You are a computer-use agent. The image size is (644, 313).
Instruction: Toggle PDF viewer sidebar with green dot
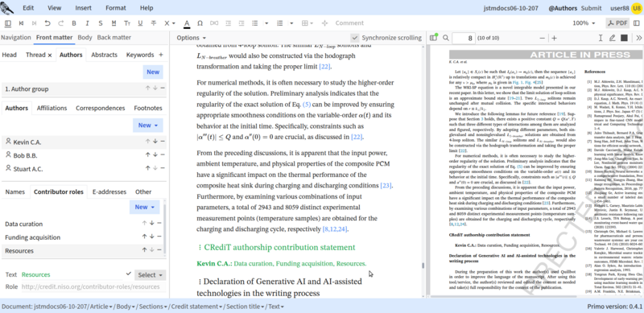tap(433, 38)
